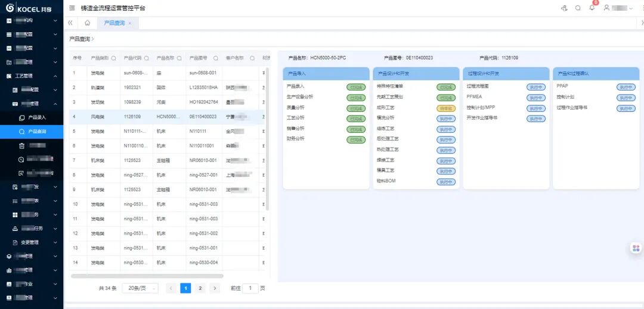Click the 产品查询 breadcrumb
Screen dimensions: 644x309
(x=79, y=39)
